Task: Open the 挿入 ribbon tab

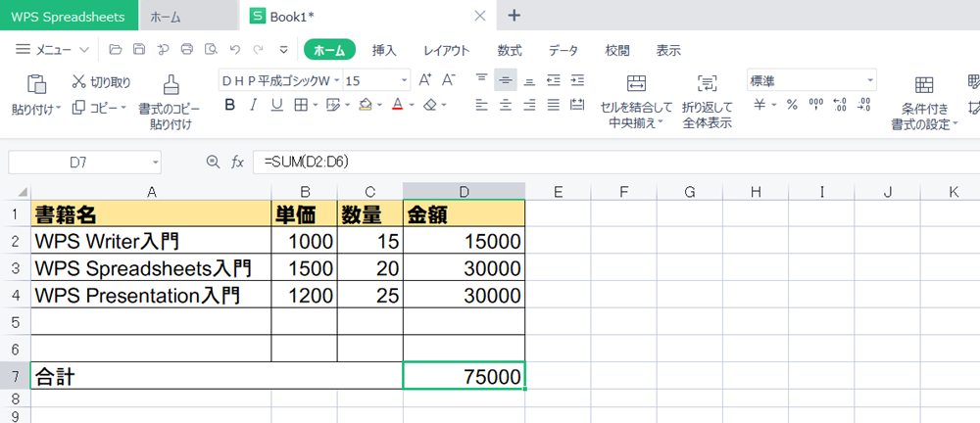Action: tap(384, 51)
